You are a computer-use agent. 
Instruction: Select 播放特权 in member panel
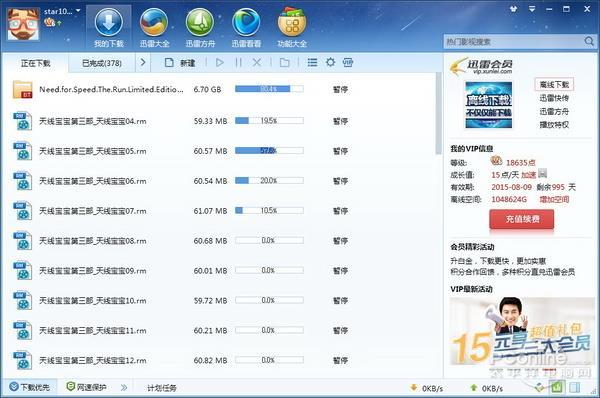point(554,125)
